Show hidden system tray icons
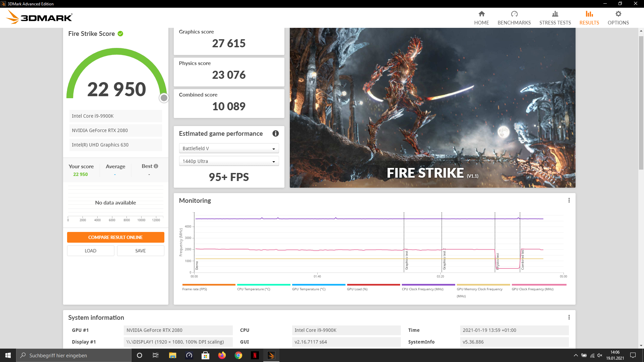Screen dimensions: 644x362 [x=576, y=355]
